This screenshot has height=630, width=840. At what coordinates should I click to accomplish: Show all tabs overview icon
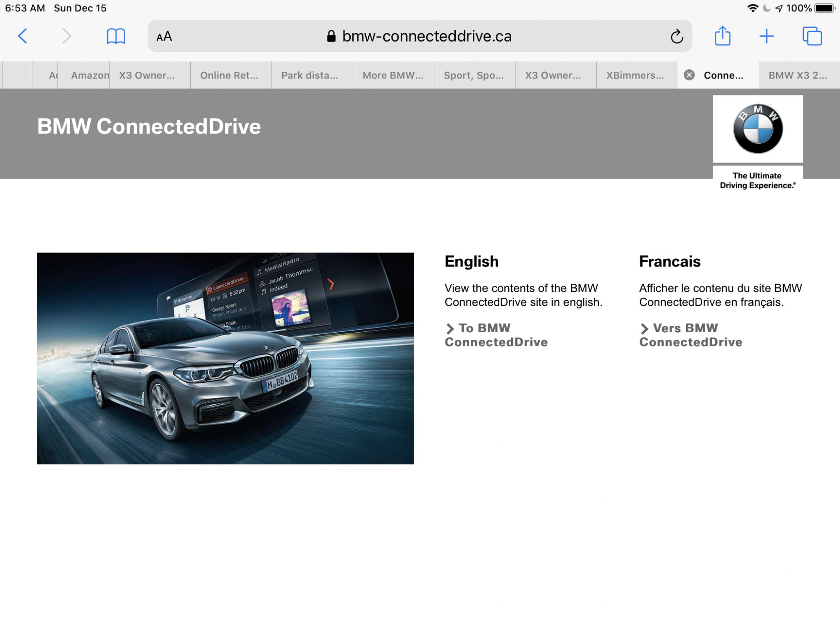pyautogui.click(x=812, y=36)
